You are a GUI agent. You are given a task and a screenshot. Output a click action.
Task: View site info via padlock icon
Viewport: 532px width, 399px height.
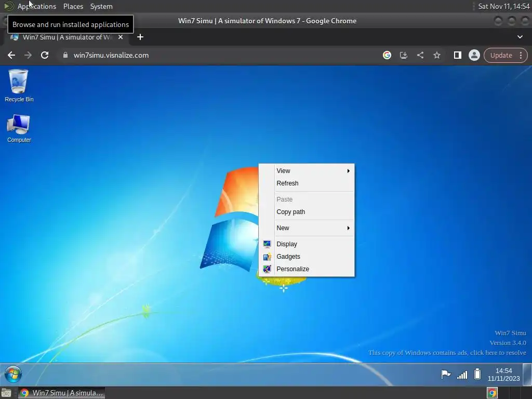[x=65, y=55]
